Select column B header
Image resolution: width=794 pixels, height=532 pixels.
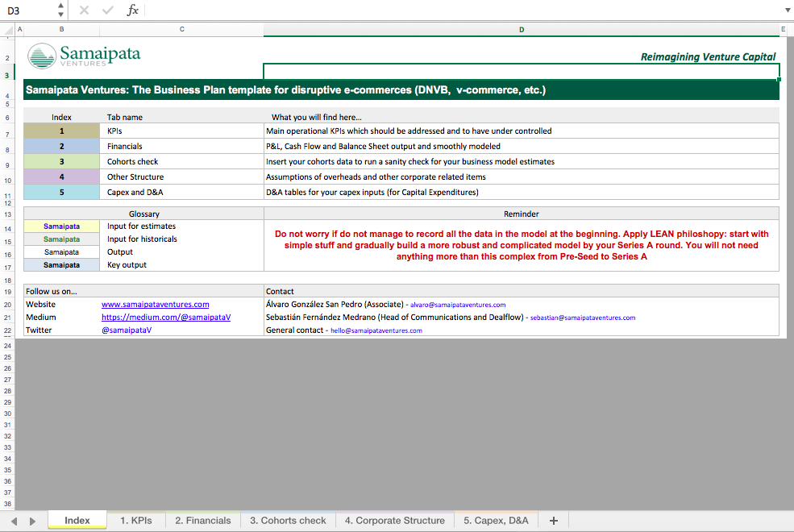click(62, 29)
